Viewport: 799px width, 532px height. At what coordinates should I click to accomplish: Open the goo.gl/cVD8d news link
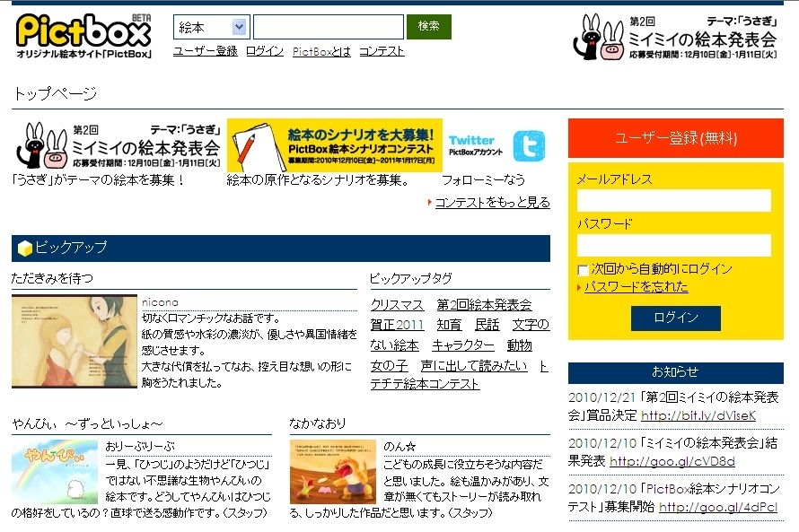(672, 462)
